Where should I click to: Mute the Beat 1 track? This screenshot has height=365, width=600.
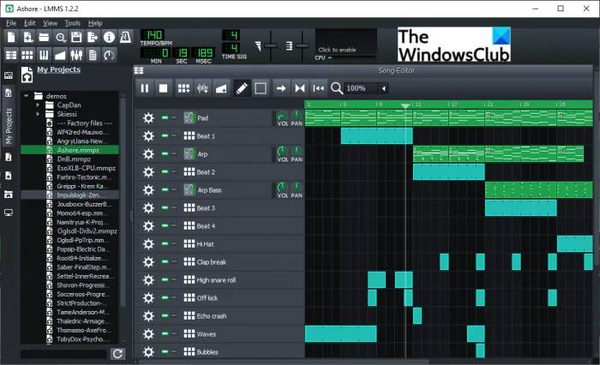(x=165, y=135)
